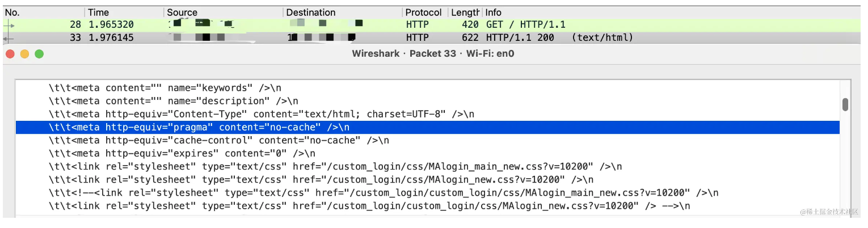The width and height of the screenshot is (868, 228).
Task: Click the packet detail vertical scrollbar thumb
Action: coord(845,104)
